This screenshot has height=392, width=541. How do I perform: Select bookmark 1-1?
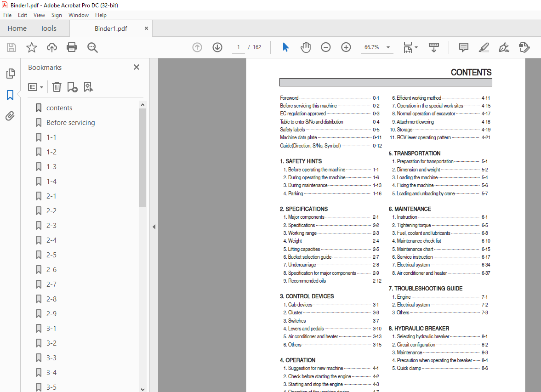[x=51, y=137]
